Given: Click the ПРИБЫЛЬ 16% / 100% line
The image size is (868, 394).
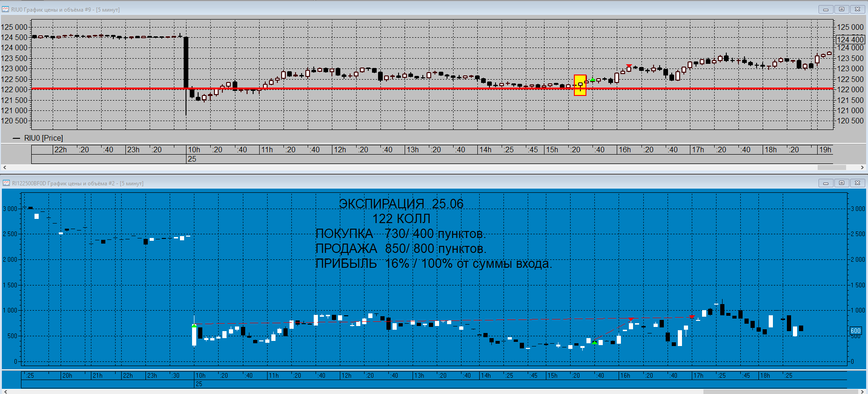Looking at the screenshot, I should (434, 264).
